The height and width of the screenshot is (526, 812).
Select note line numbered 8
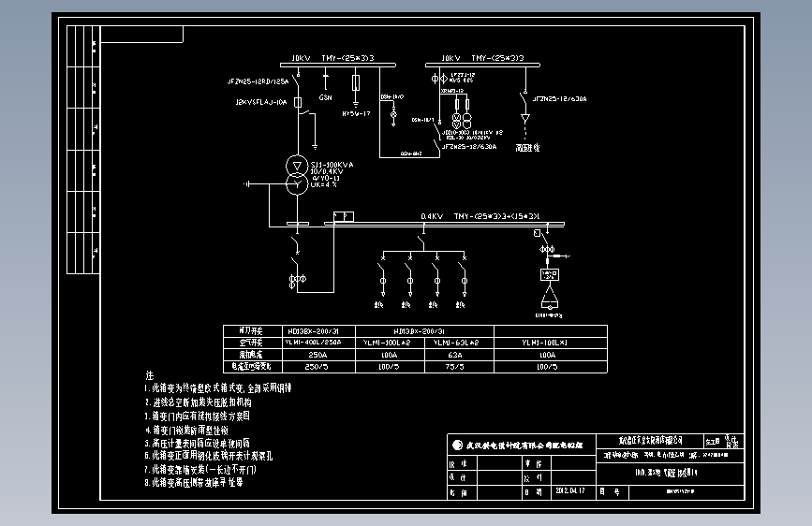[x=194, y=482]
